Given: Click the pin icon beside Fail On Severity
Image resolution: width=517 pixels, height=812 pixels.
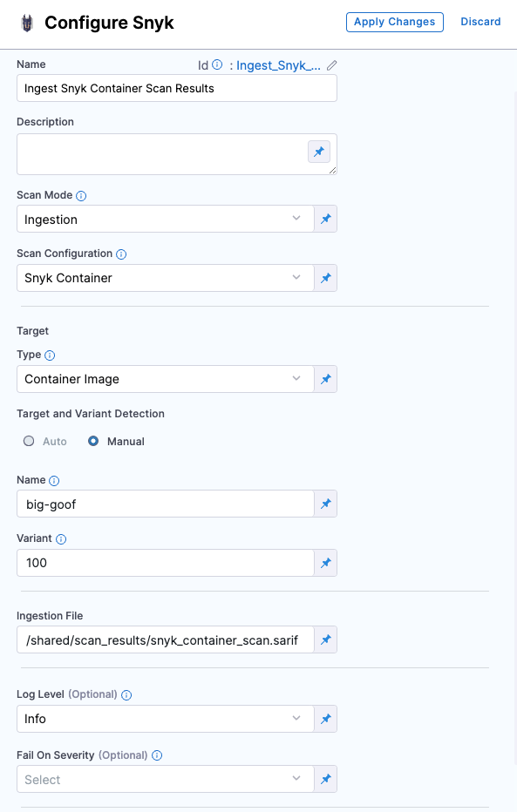Looking at the screenshot, I should (x=326, y=779).
